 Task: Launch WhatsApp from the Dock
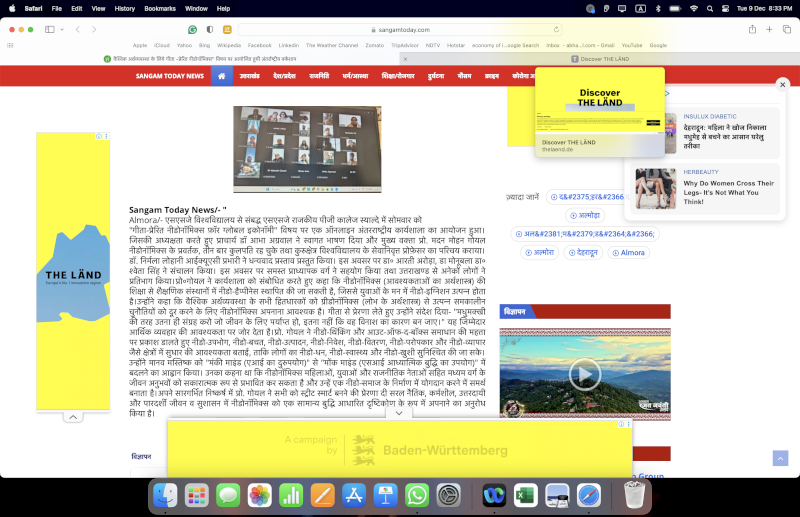point(417,494)
